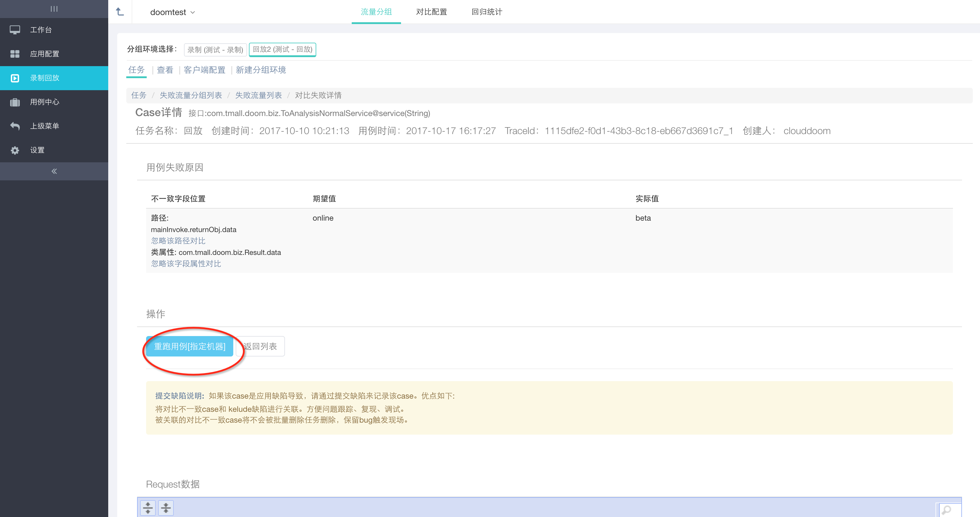Open the 新建分组环境 sub-tab
The image size is (980, 517).
click(261, 70)
